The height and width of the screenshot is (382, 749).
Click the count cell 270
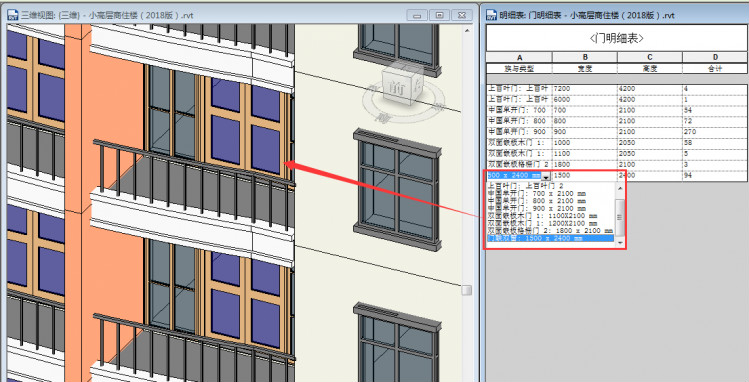pos(715,132)
